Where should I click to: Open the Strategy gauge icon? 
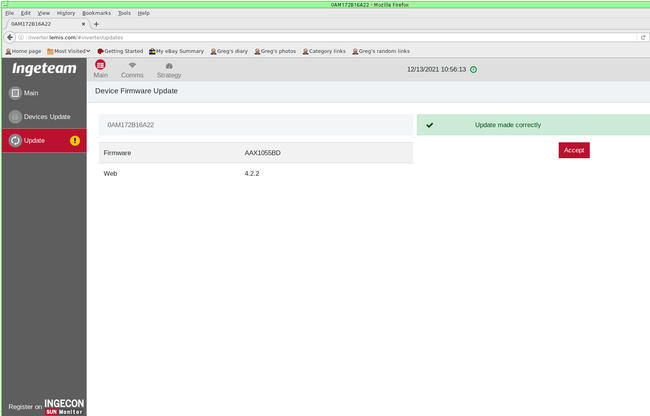169,65
